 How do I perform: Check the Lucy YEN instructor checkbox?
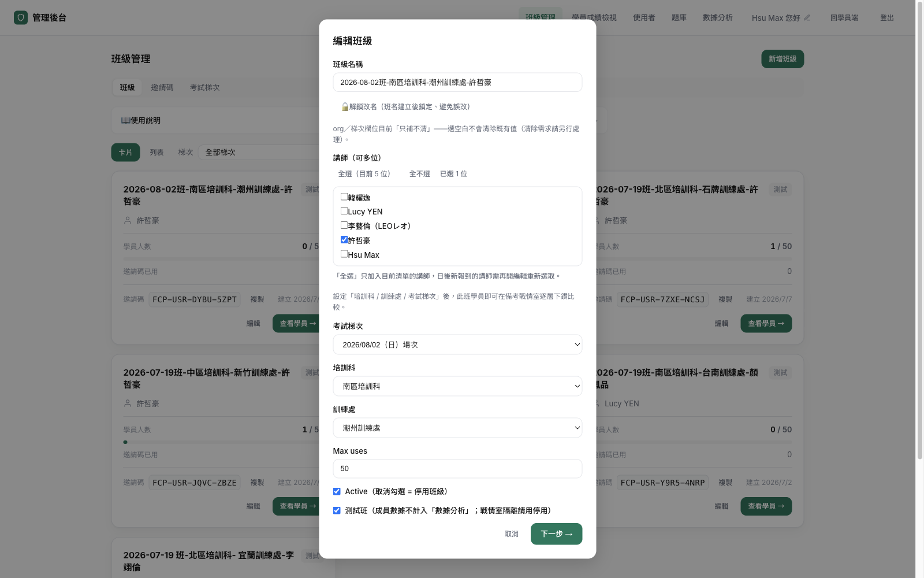click(344, 211)
